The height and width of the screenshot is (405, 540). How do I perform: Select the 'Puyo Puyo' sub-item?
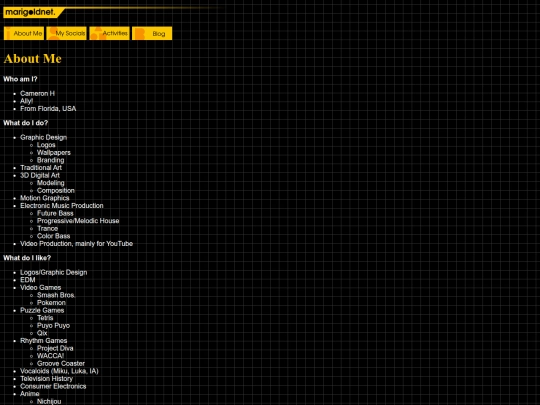tap(53, 325)
